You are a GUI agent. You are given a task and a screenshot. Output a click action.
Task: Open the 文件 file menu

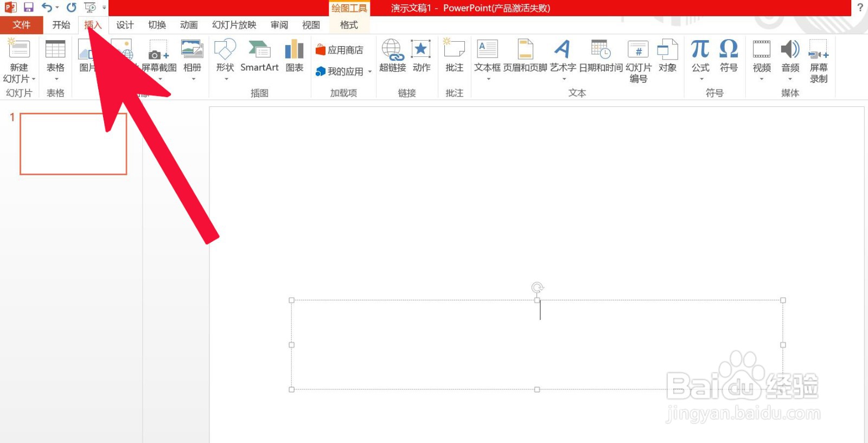coord(22,25)
